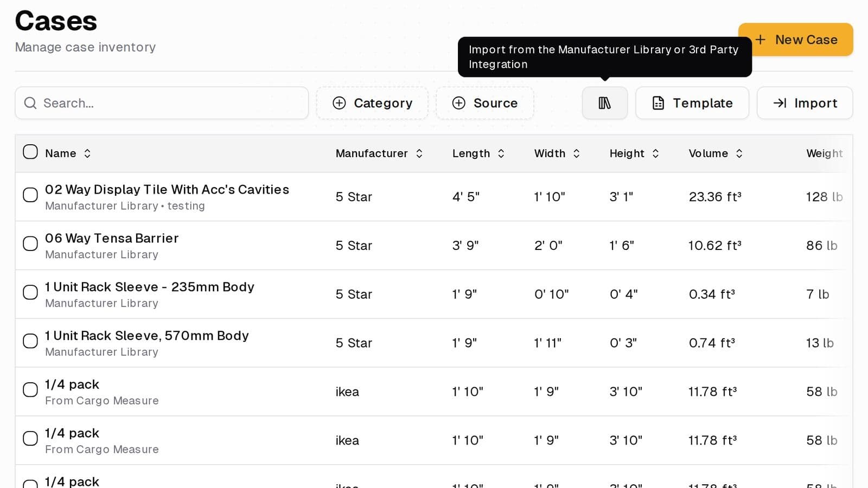This screenshot has width=868, height=488.
Task: Click the 2' 0" width value
Action: click(x=548, y=246)
